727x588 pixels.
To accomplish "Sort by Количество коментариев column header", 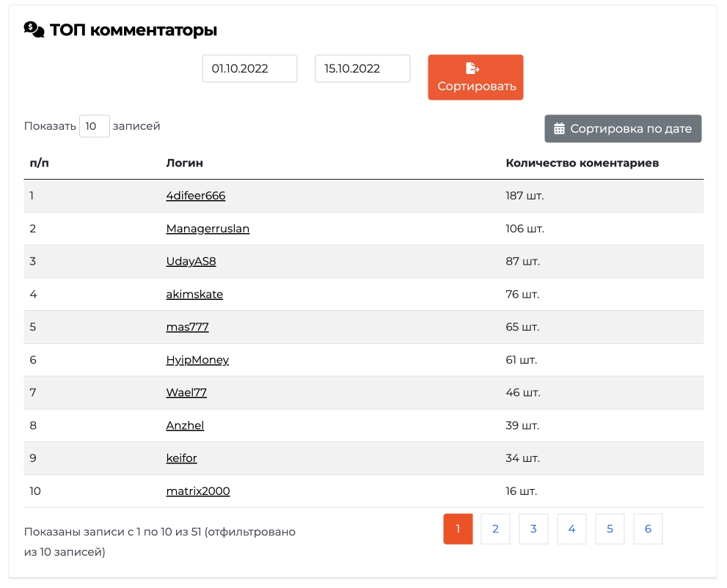I will pyautogui.click(x=582, y=163).
